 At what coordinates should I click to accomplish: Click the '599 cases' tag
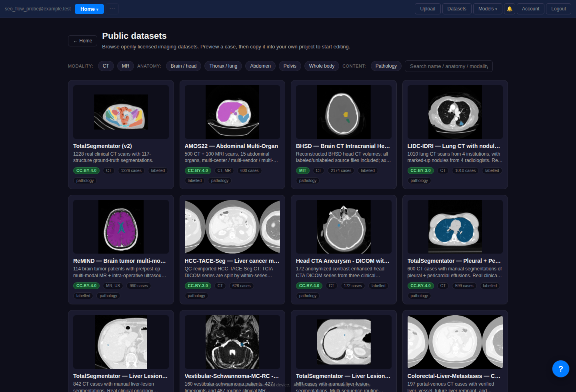pyautogui.click(x=464, y=286)
